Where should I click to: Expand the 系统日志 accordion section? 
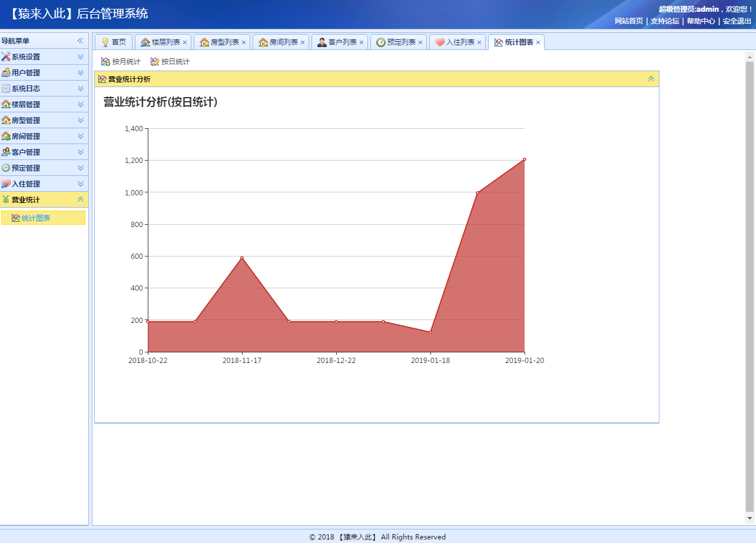[x=81, y=89]
